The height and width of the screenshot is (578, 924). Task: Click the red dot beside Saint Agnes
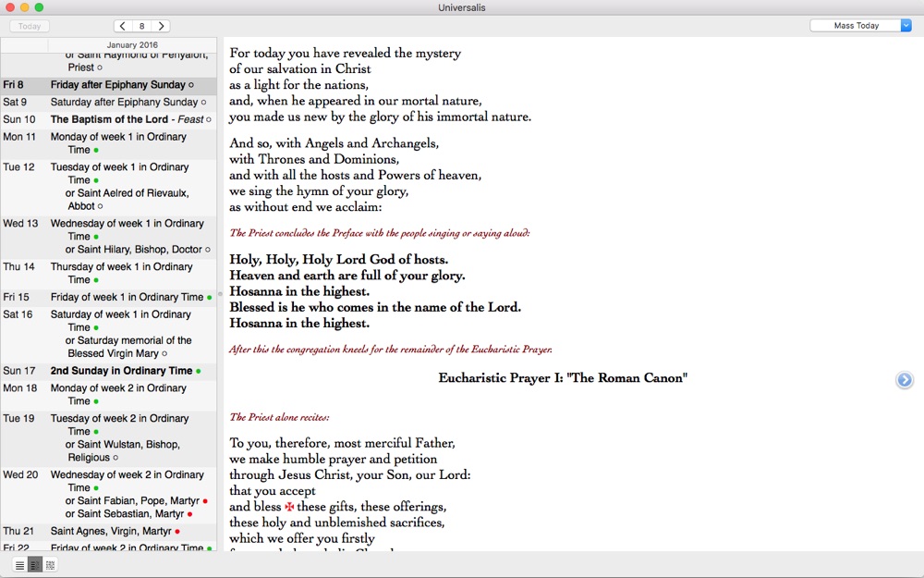pos(177,532)
